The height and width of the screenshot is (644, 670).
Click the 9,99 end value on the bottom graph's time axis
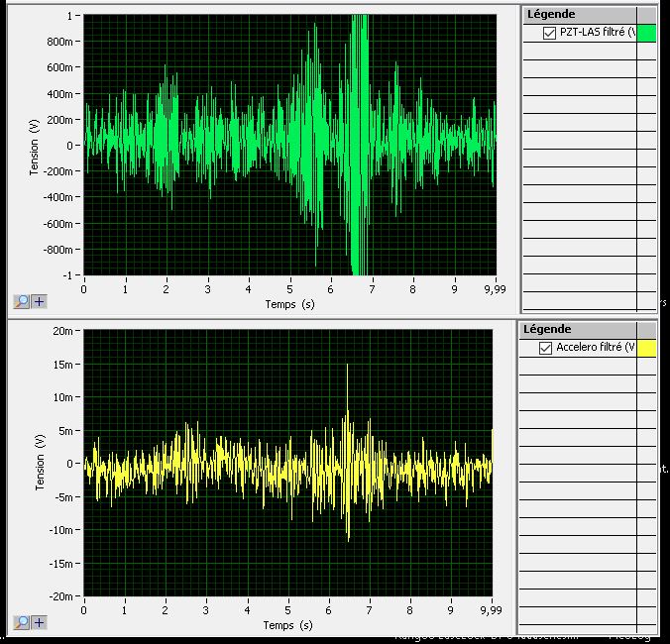[x=494, y=609]
